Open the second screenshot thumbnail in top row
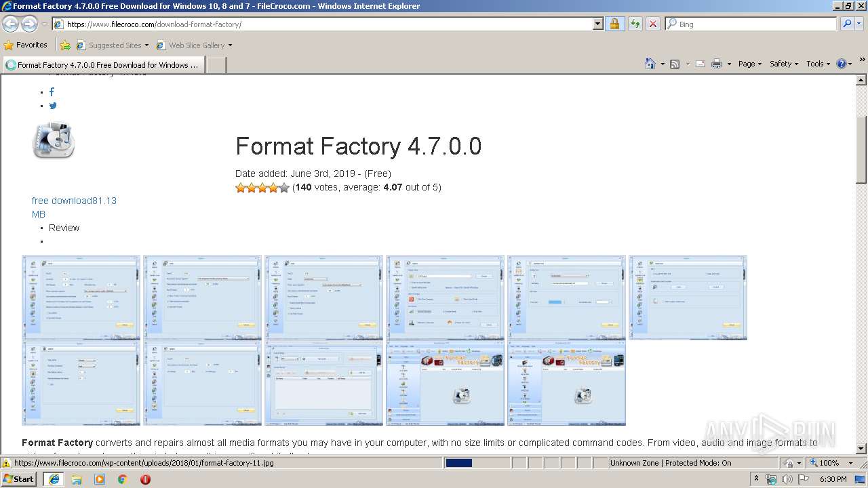Viewport: 868px width, 488px height. [202, 298]
